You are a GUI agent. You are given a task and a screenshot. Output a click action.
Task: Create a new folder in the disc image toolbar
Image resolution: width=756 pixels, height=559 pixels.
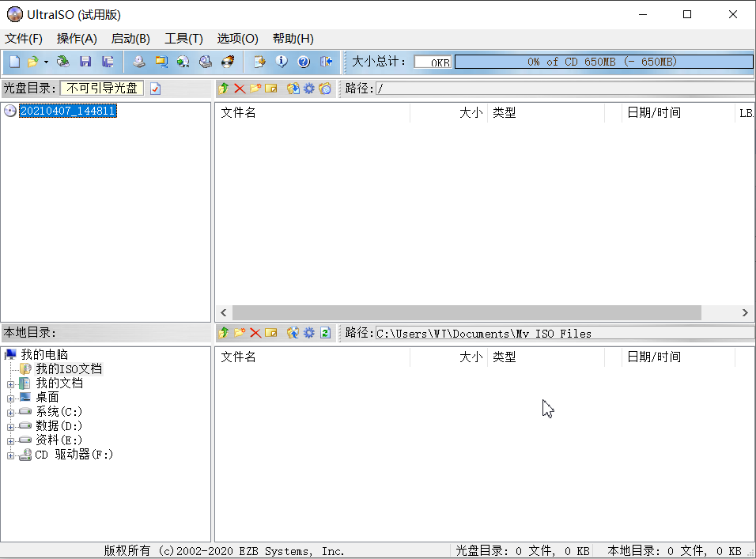[255, 89]
